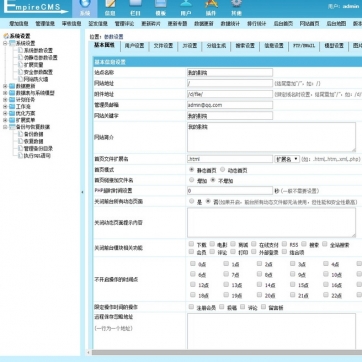Viewport: 362px width, 362px height.
Task: Switch to the 文件设置 tab
Action: pos(163,46)
